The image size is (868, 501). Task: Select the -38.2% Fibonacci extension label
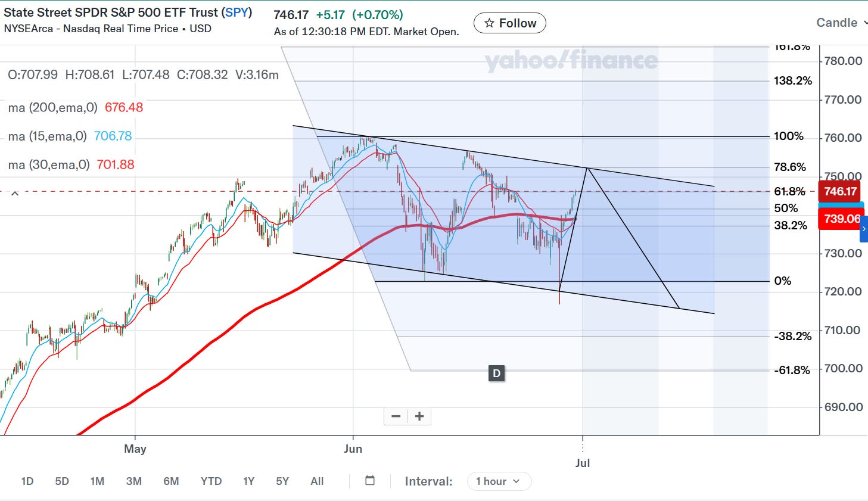(x=792, y=337)
